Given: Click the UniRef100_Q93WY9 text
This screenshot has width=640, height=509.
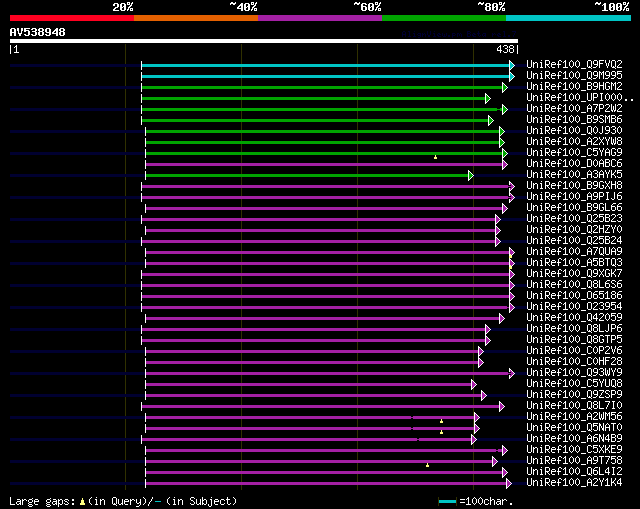Looking at the screenshot, I should 574,373.
